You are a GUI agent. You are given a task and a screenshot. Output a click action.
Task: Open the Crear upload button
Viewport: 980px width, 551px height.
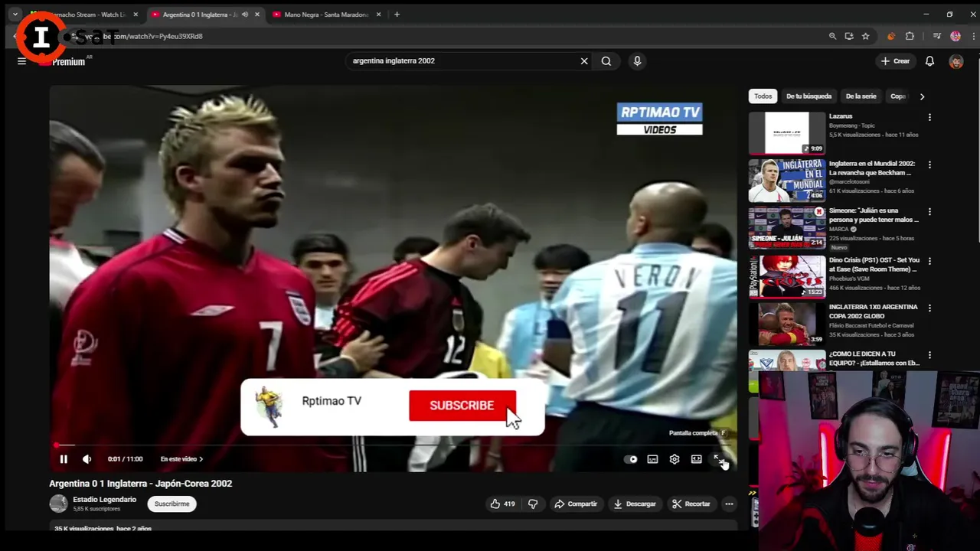(895, 61)
